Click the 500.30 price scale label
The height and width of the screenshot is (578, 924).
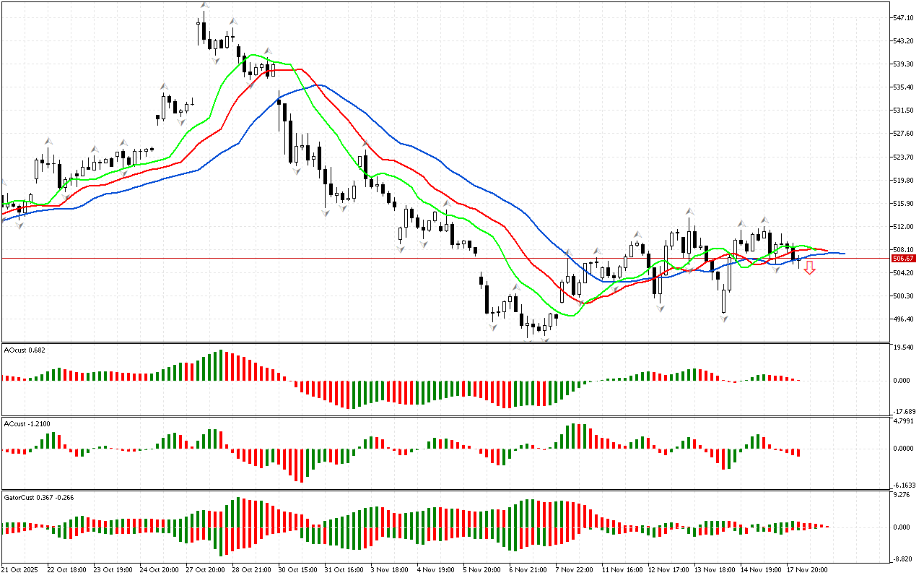point(903,296)
